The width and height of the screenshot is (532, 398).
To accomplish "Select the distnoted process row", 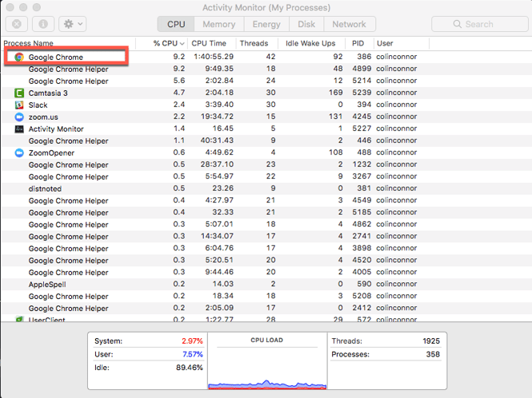I will point(266,189).
